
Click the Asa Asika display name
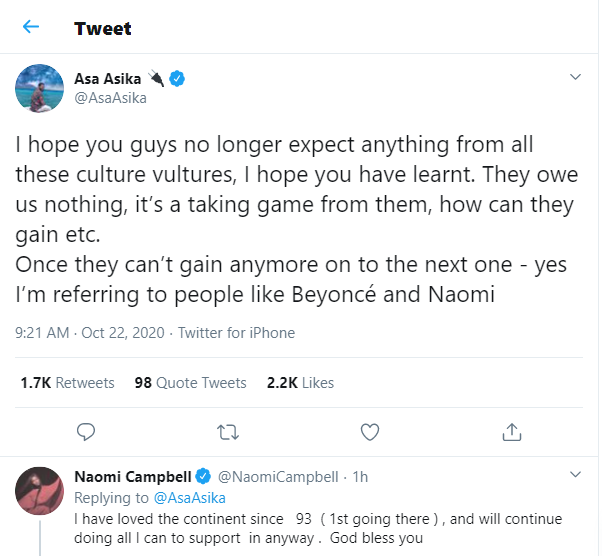tap(108, 79)
